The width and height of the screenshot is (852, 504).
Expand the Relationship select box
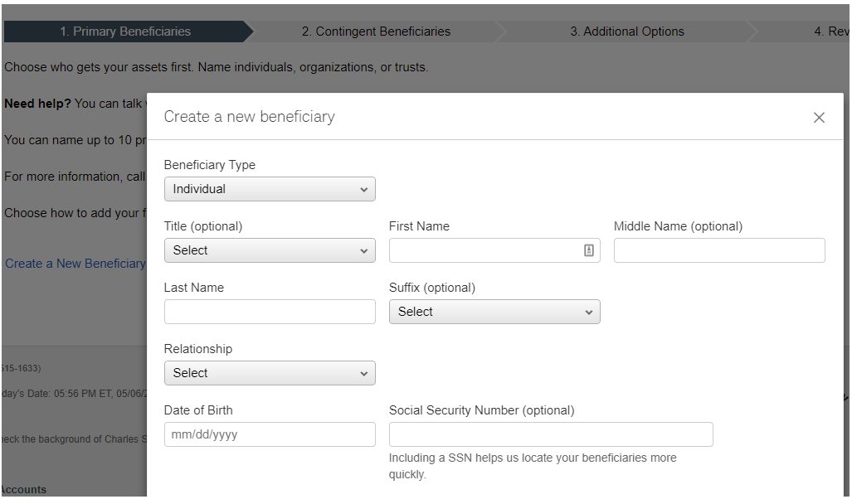point(270,373)
